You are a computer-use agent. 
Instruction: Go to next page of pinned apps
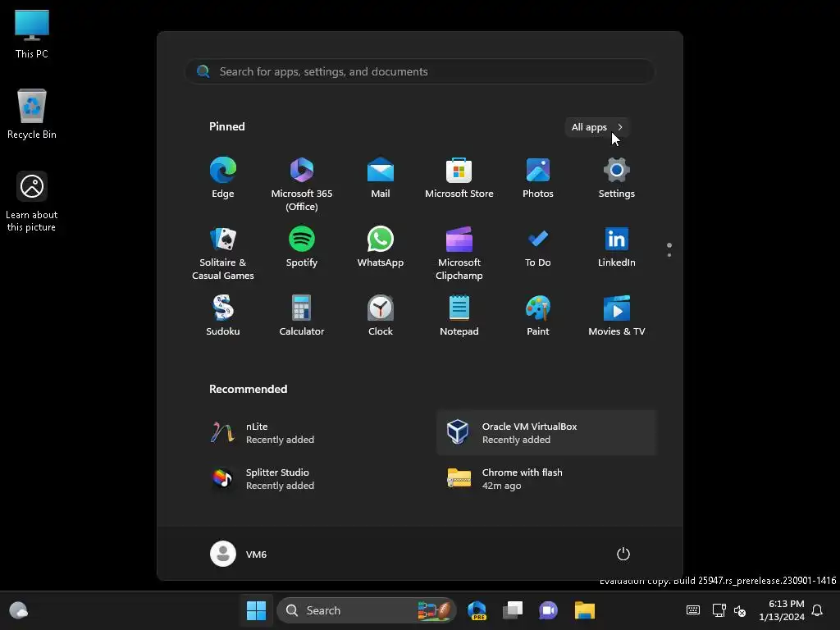pos(669,255)
